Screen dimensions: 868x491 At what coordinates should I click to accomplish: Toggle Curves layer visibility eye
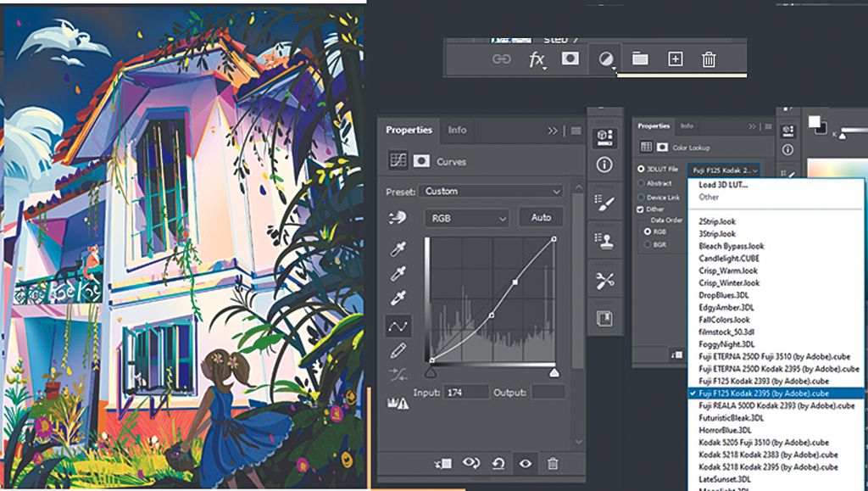click(x=526, y=464)
